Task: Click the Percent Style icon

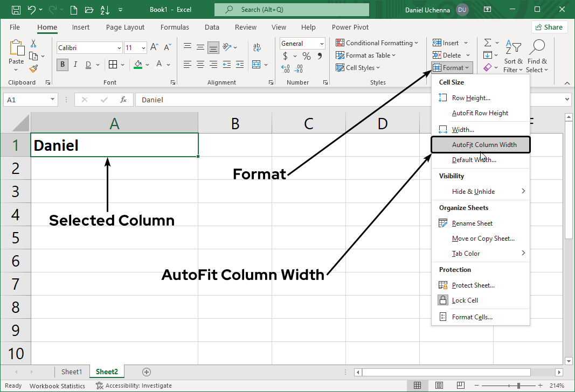Action: click(306, 55)
